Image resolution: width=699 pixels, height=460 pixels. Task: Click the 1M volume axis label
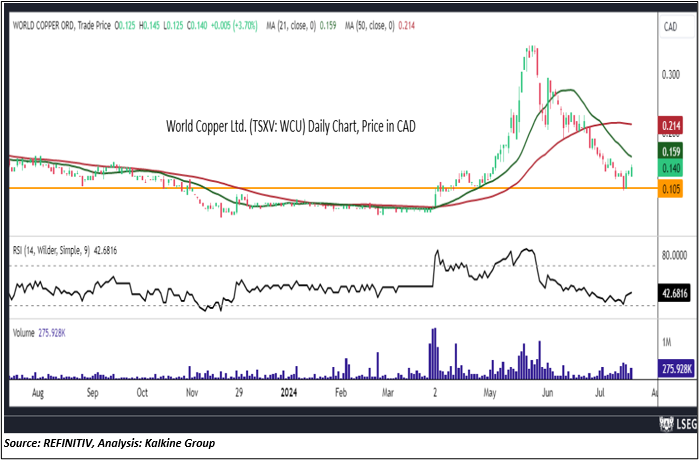pyautogui.click(x=667, y=343)
